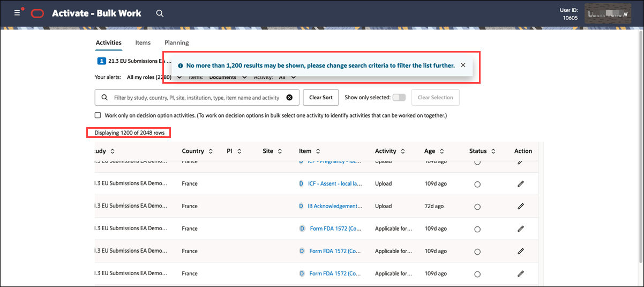Click the Activate - Bulk Work title
The height and width of the screenshot is (287, 644).
click(x=96, y=13)
